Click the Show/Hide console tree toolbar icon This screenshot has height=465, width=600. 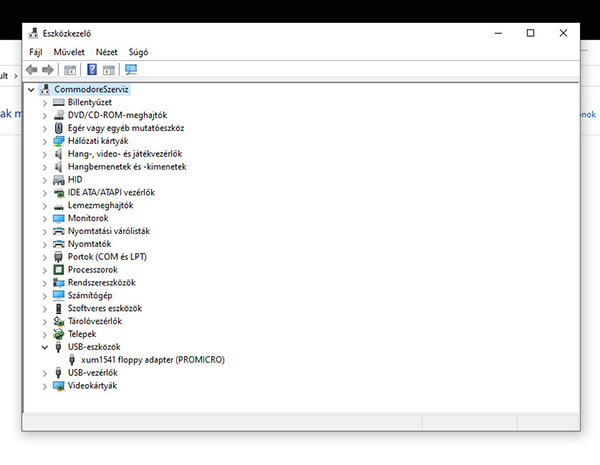tap(70, 70)
